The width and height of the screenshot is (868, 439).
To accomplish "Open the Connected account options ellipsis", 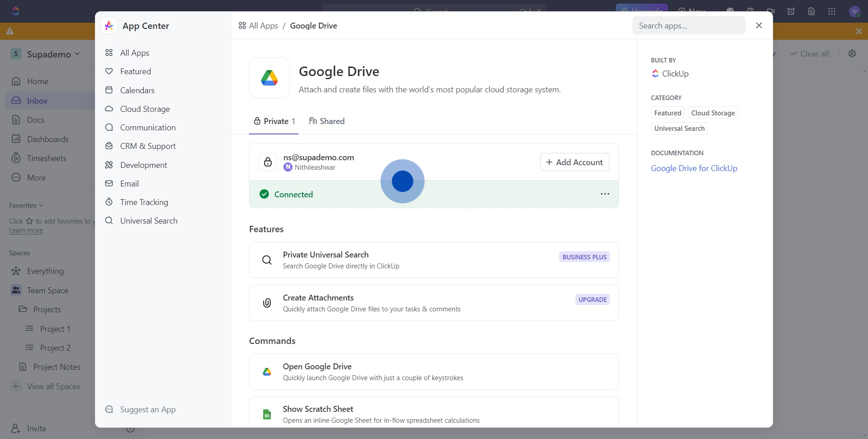I will coord(605,194).
